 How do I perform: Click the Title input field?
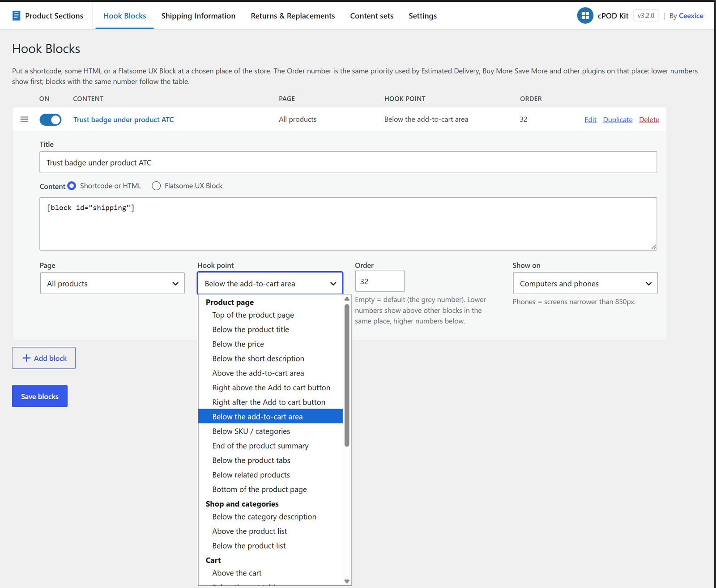pyautogui.click(x=348, y=162)
